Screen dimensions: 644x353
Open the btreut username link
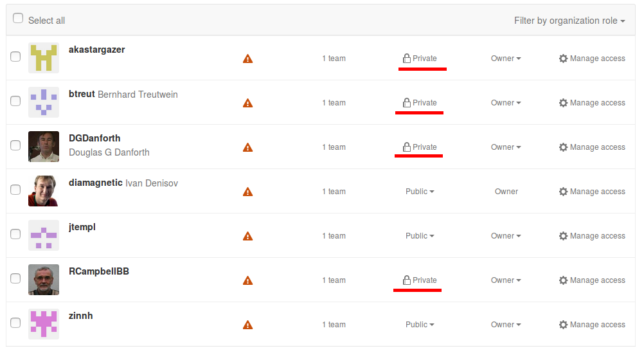82,95
